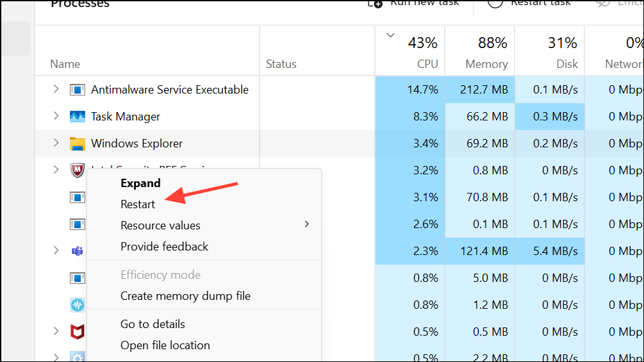Click the 14.7% CPU cell
Screen dimensions: 644x362
pyautogui.click(x=410, y=90)
